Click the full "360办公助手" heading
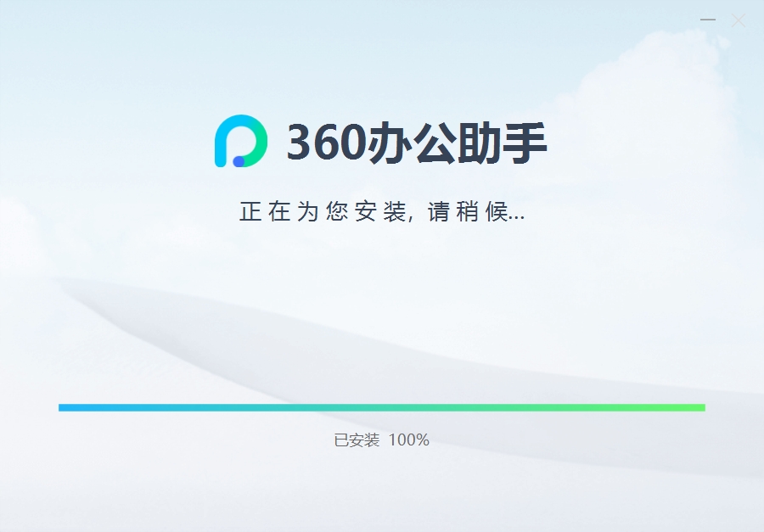This screenshot has width=764, height=532. (417, 143)
